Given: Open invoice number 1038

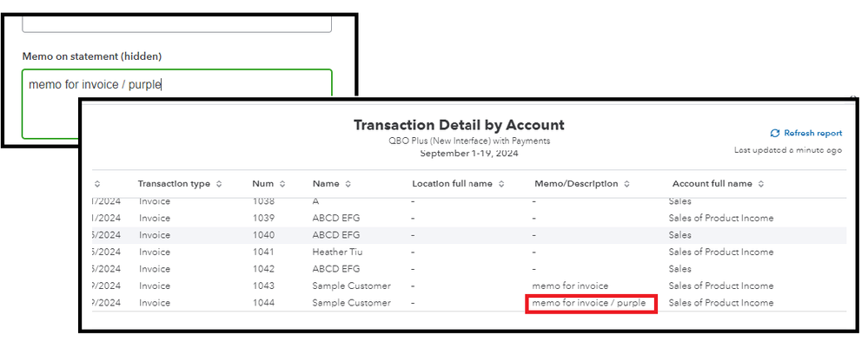Looking at the screenshot, I should tap(263, 201).
